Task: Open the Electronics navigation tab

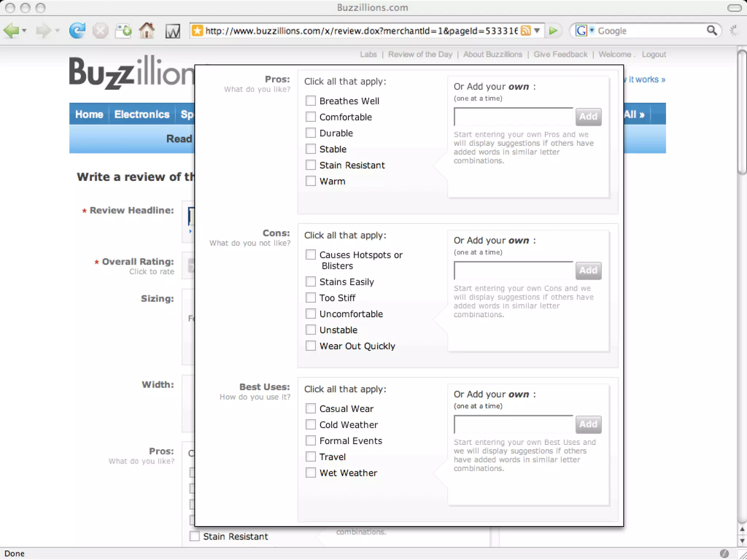Action: click(x=142, y=114)
